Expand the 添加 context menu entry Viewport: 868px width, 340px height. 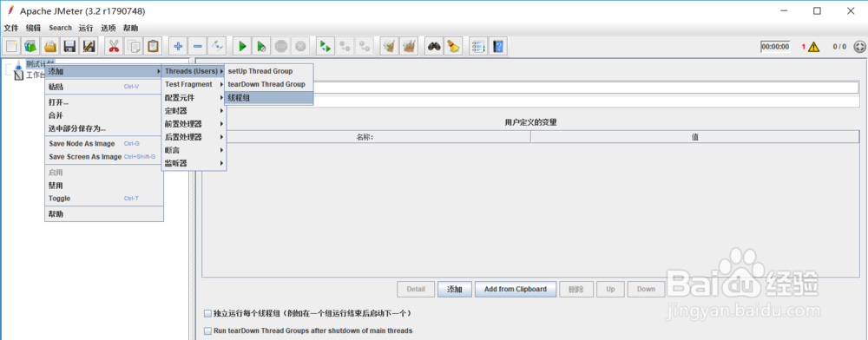pos(103,71)
